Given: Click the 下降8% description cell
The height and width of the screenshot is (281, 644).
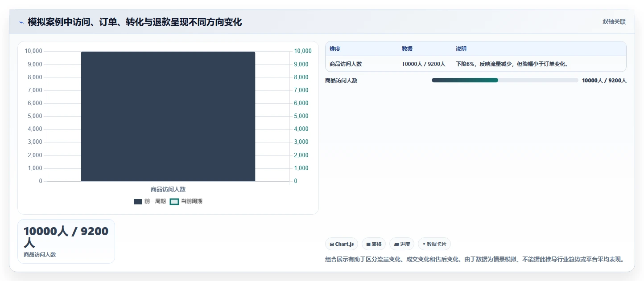Looking at the screenshot, I should 512,64.
